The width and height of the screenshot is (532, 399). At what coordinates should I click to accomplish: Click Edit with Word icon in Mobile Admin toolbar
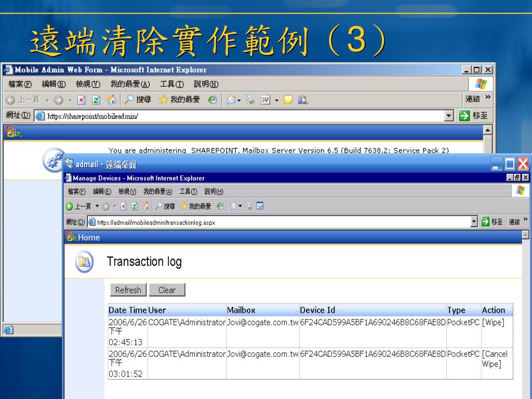[265, 100]
